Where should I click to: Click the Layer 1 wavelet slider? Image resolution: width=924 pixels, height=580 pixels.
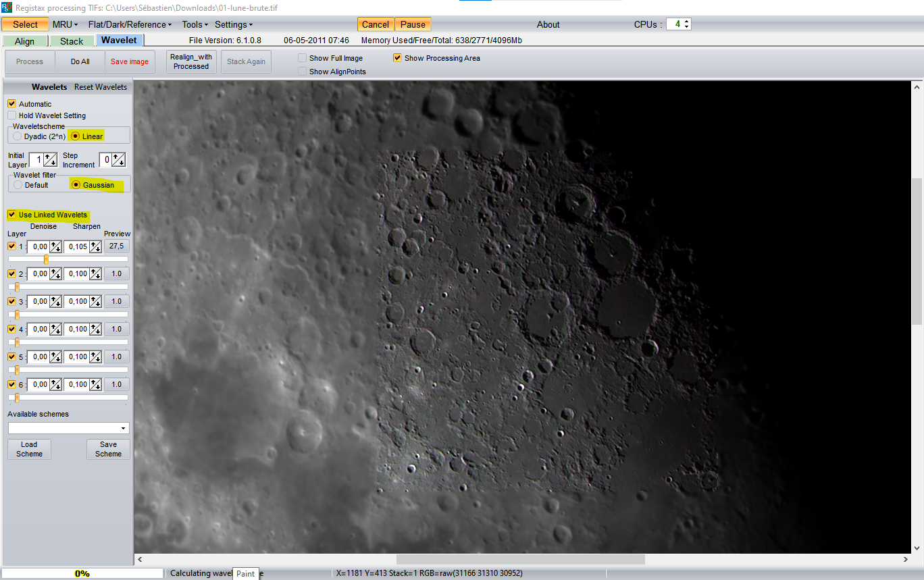(x=46, y=259)
